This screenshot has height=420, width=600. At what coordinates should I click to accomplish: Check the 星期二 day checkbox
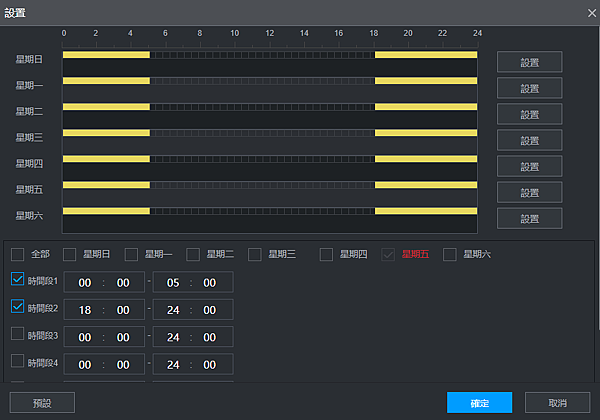(x=193, y=254)
